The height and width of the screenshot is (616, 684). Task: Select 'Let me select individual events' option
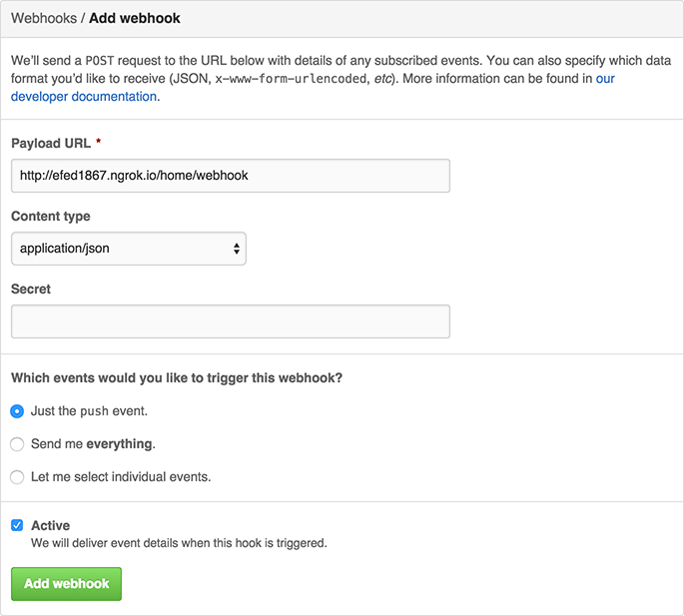coord(17,476)
